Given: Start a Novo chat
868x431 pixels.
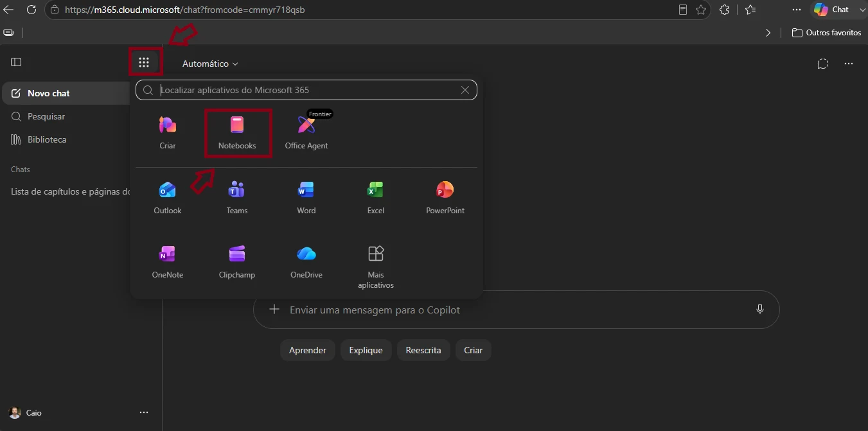Looking at the screenshot, I should (66, 93).
